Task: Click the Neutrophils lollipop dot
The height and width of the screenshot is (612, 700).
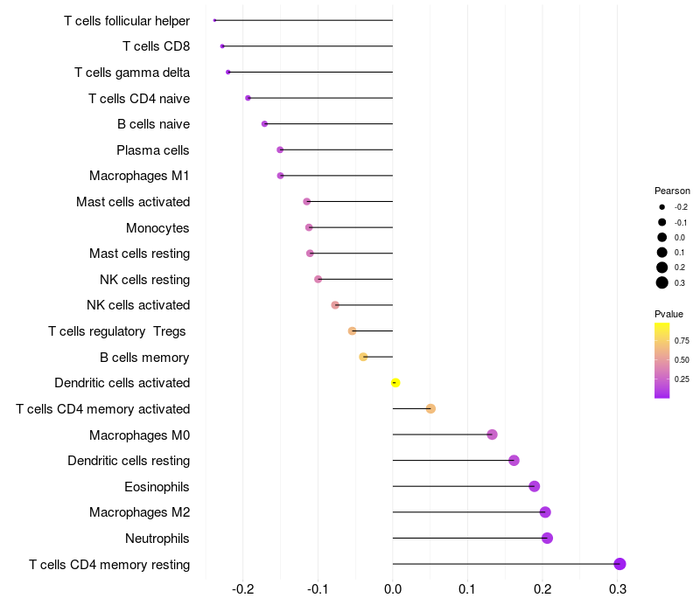Action: tap(547, 538)
